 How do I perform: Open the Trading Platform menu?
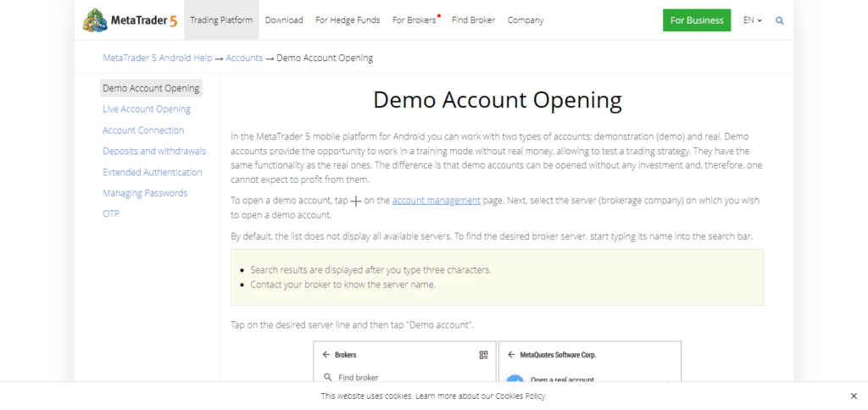[221, 20]
